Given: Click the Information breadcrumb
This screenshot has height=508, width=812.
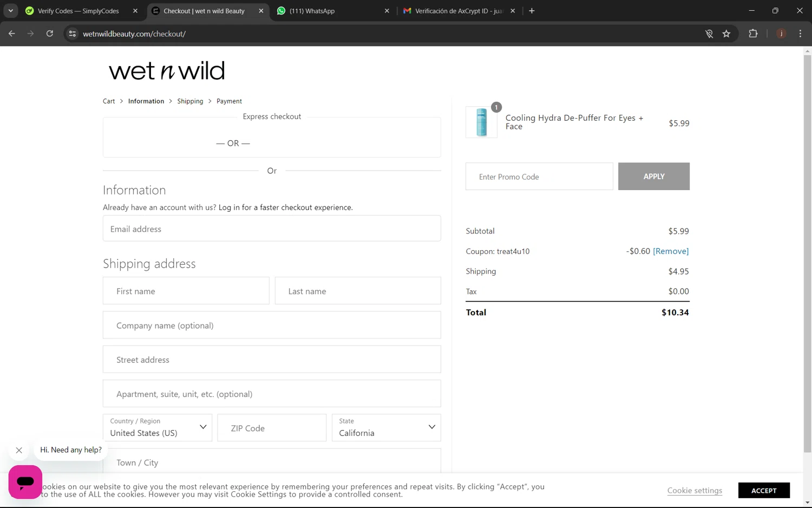Looking at the screenshot, I should click(x=146, y=101).
